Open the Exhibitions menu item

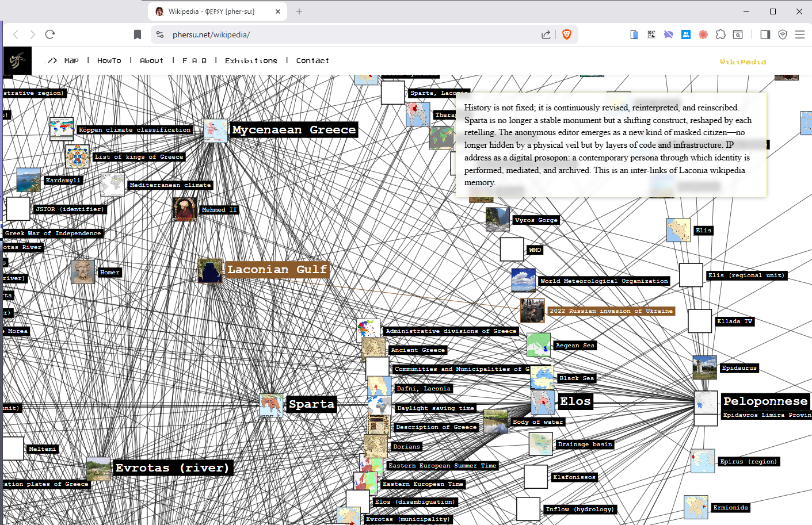251,60
